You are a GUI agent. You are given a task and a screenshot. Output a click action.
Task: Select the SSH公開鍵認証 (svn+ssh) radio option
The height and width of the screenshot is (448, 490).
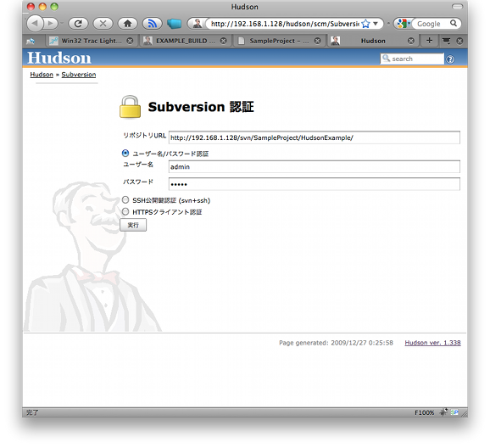(x=125, y=199)
